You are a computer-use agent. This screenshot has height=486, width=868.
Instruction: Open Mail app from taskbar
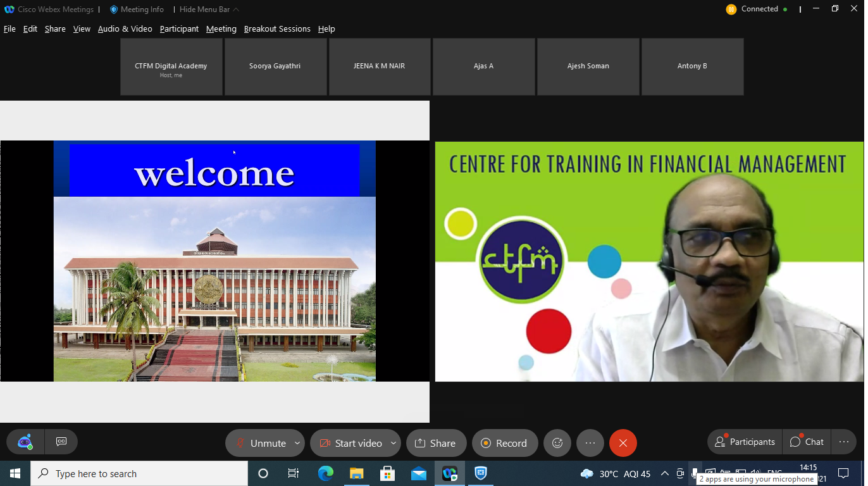418,473
